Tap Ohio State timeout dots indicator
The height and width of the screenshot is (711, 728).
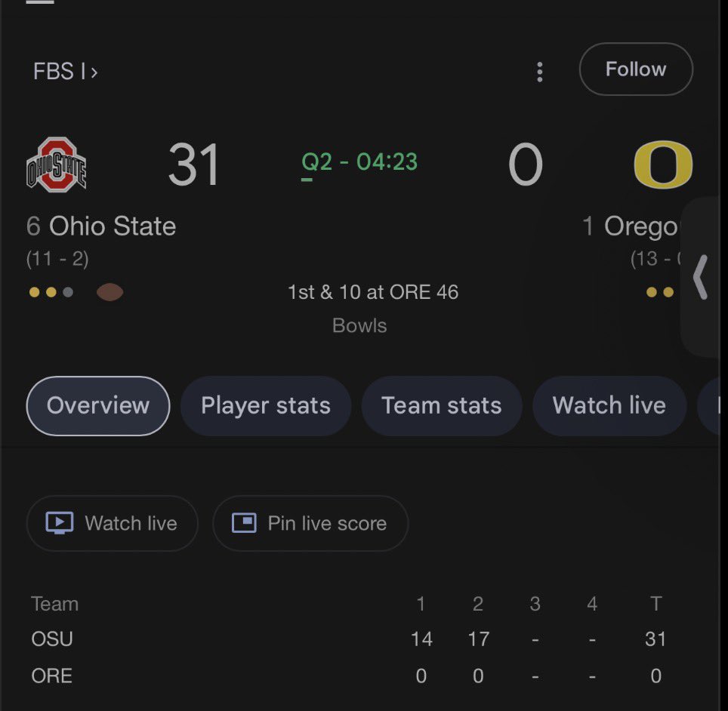pyautogui.click(x=51, y=292)
